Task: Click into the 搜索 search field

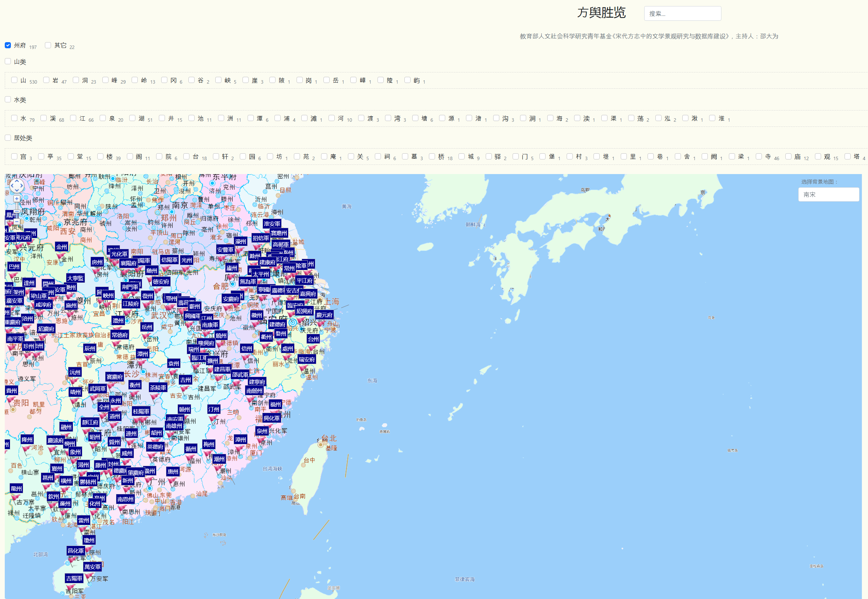Action: coord(682,14)
